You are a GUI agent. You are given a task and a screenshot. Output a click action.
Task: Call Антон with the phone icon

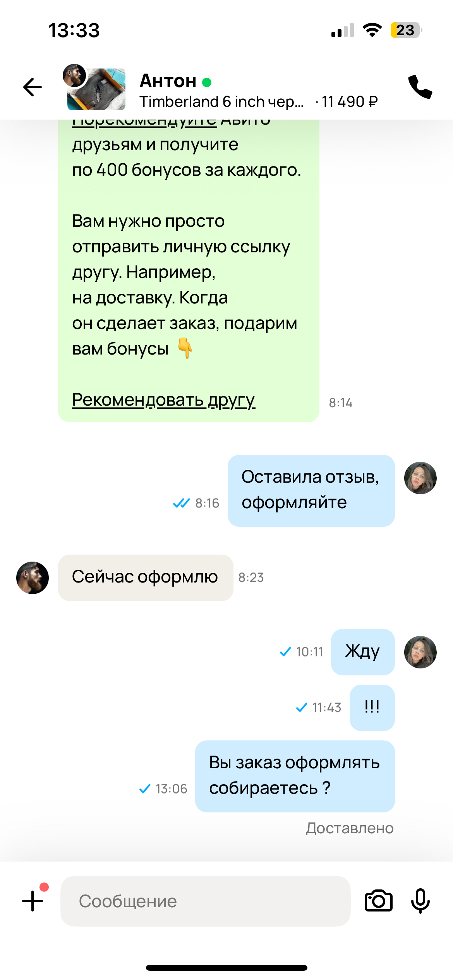tap(420, 87)
